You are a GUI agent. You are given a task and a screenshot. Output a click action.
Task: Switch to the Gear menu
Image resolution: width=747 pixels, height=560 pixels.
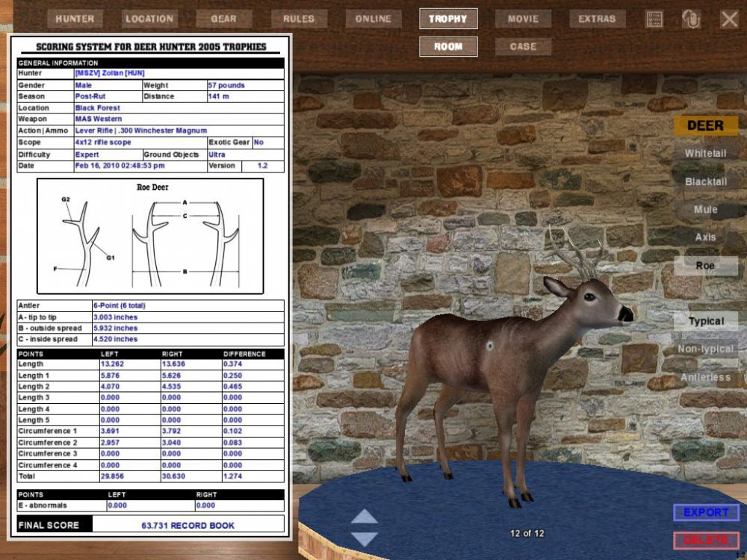[x=224, y=19]
